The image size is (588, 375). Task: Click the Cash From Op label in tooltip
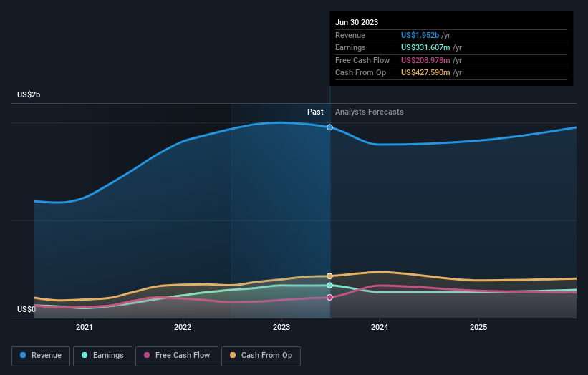coord(360,73)
